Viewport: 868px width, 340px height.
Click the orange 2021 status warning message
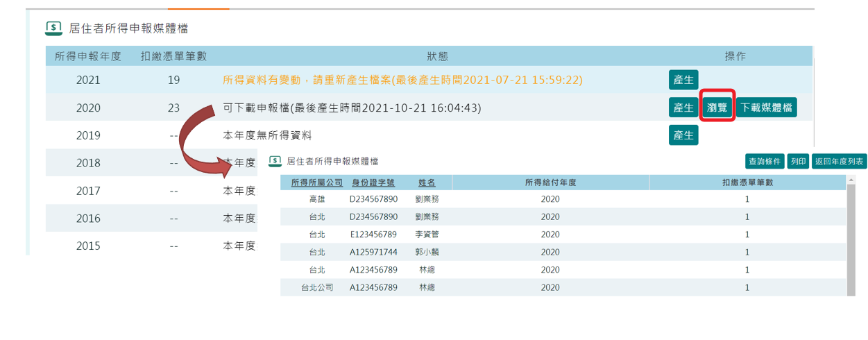pos(402,80)
